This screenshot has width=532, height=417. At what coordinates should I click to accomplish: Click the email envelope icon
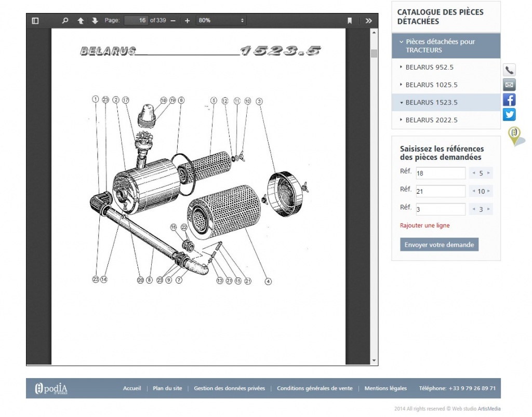click(509, 85)
